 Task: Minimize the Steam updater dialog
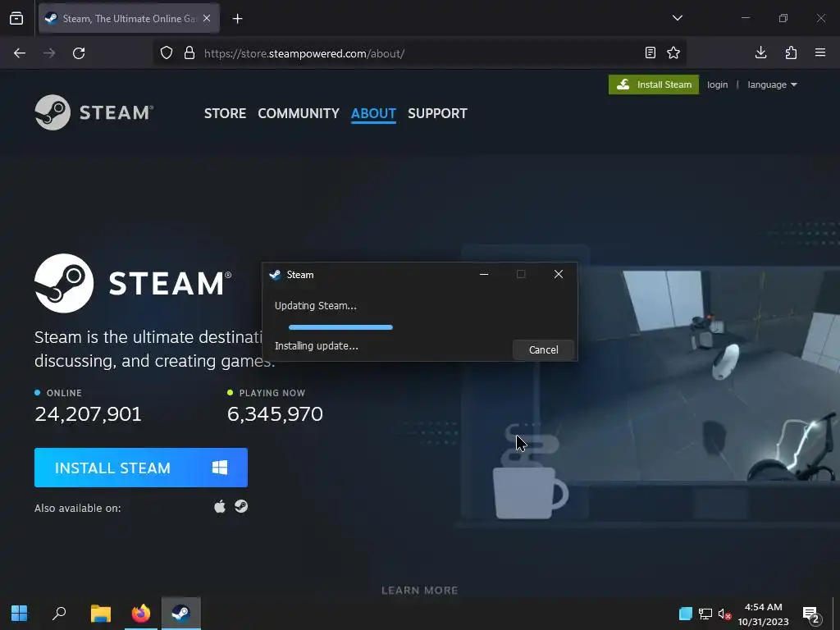tap(484, 274)
